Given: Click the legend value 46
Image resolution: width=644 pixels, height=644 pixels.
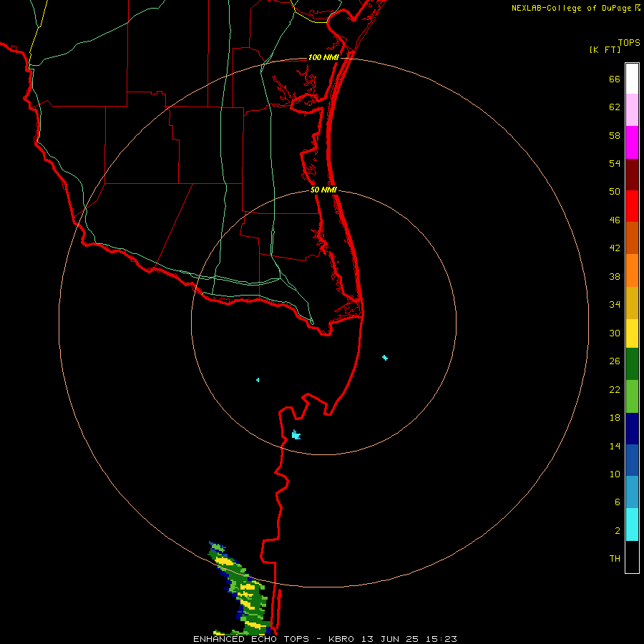Looking at the screenshot, I should click(615, 220).
